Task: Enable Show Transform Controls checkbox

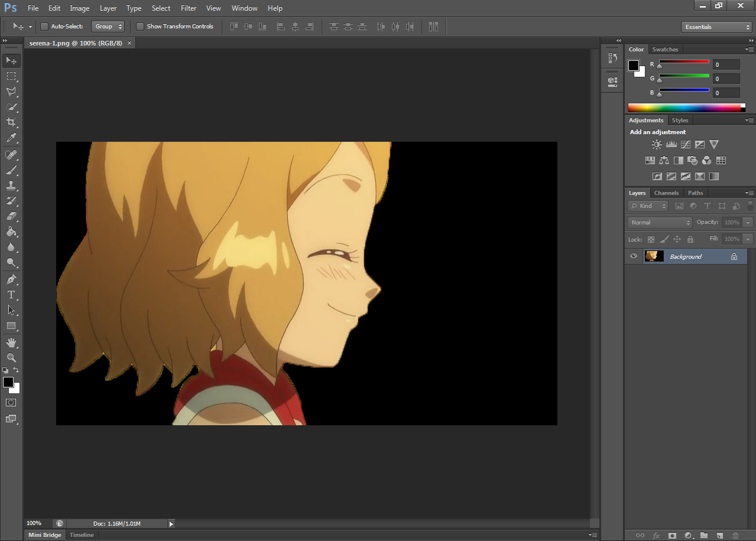Action: tap(140, 27)
